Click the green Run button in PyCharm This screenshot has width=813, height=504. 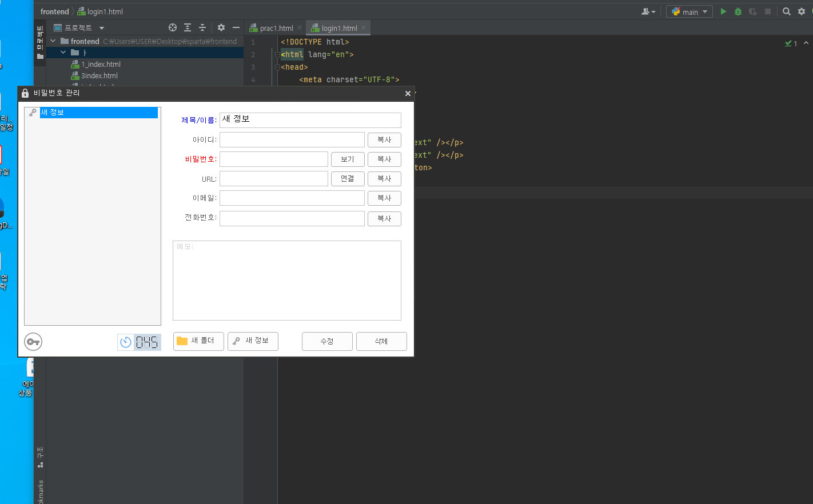723,11
